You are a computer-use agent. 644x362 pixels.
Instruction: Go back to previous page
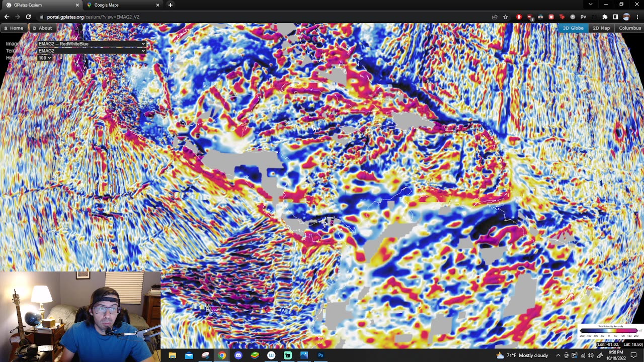click(7, 17)
